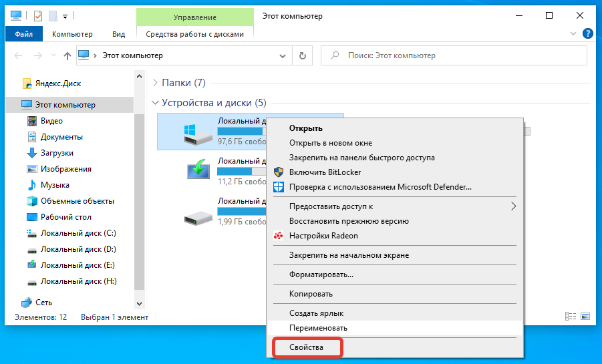The width and height of the screenshot is (602, 364).
Task: Enable BitLocker from context menu
Action: click(325, 172)
